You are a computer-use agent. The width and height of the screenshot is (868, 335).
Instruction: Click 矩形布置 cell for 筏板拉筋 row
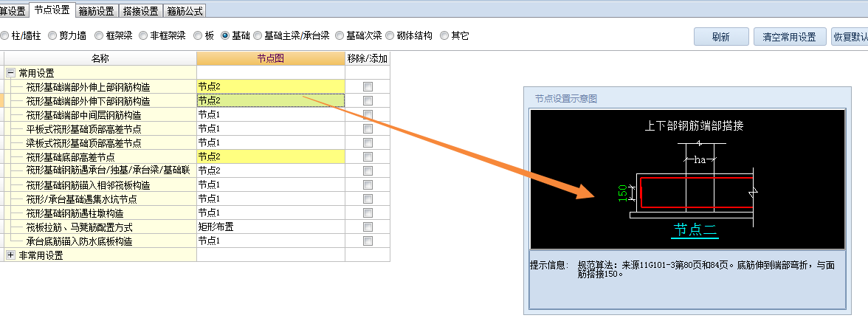[x=271, y=227]
